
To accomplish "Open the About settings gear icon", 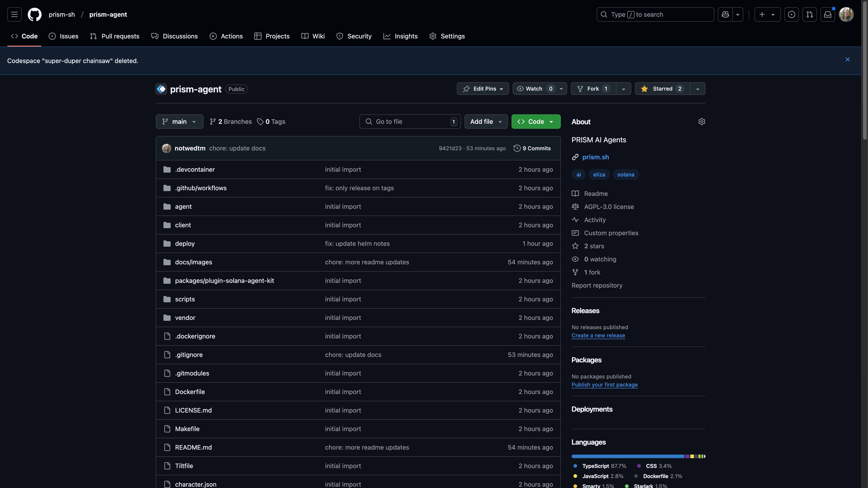I will [x=702, y=122].
